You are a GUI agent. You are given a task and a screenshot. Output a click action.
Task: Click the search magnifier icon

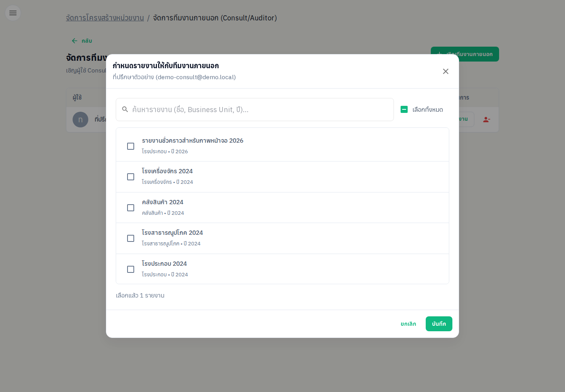pos(125,109)
